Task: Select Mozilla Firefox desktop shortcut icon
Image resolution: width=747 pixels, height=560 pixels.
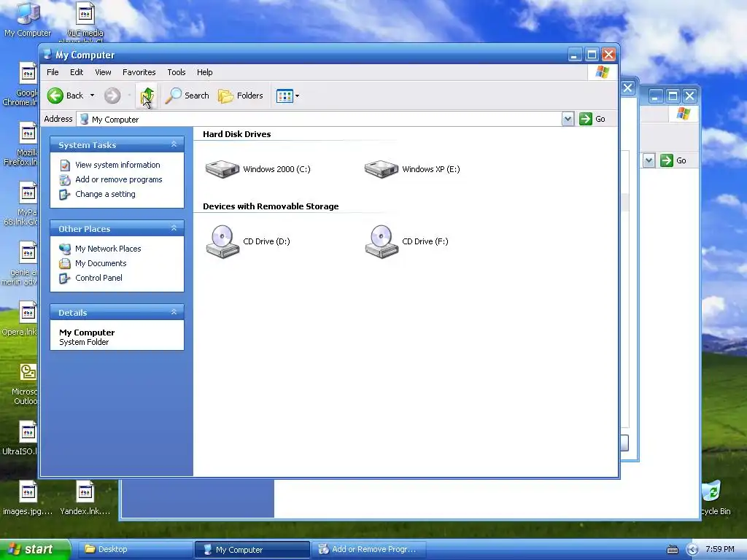Action: coord(21,144)
